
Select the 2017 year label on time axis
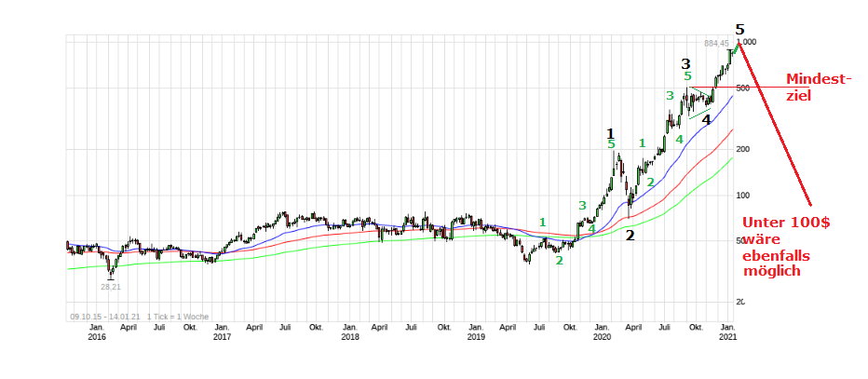(x=222, y=337)
